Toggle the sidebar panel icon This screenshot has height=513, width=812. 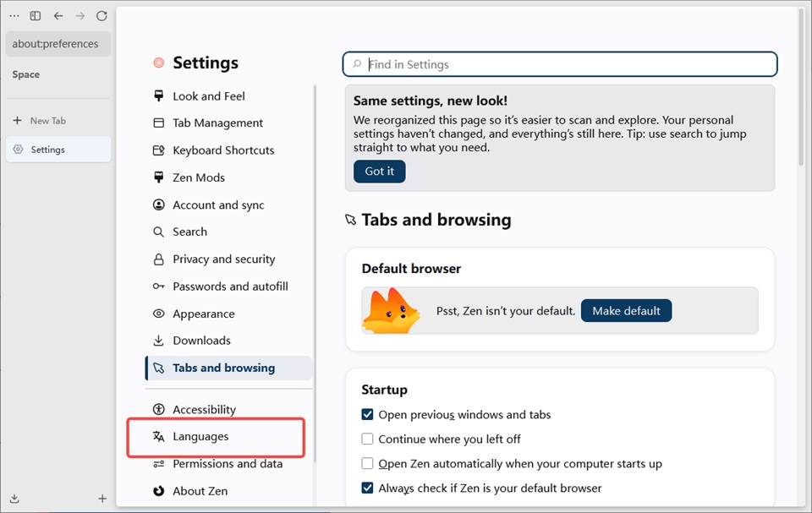pos(36,16)
